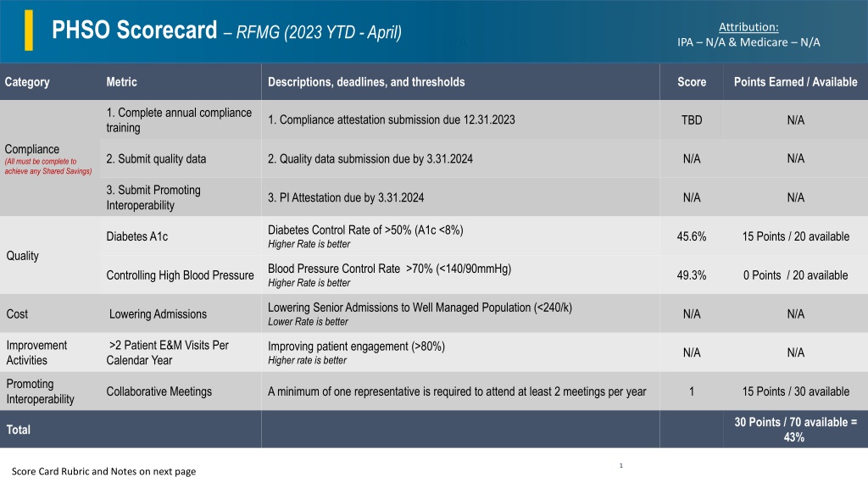Click the Metric column header
The height and width of the screenshot is (488, 868).
pyautogui.click(x=121, y=82)
